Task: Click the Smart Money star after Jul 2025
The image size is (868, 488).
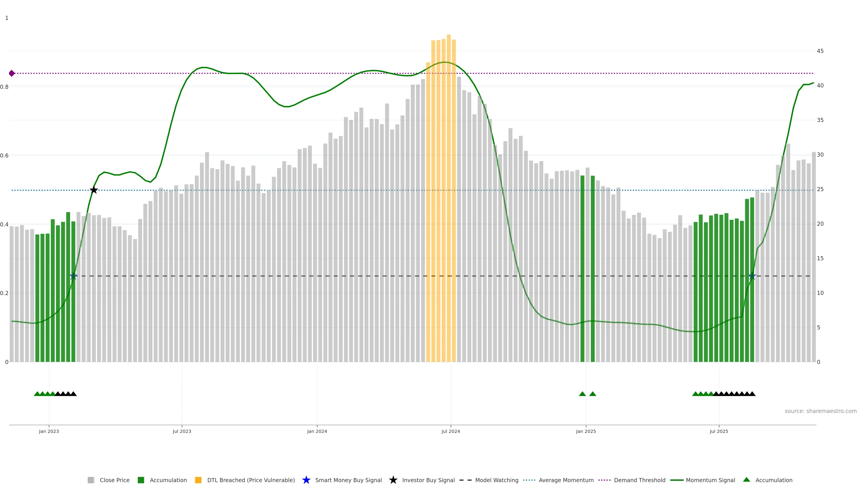Action: coord(752,276)
